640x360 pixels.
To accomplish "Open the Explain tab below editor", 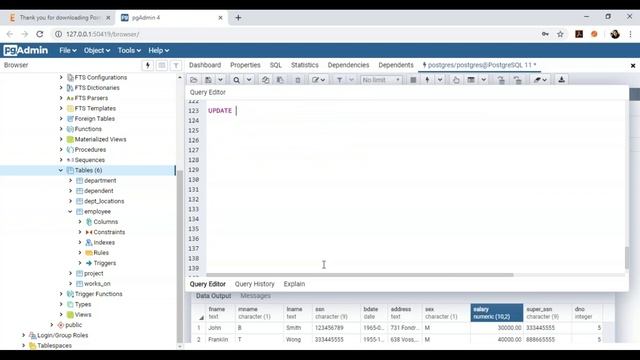I will pos(294,284).
